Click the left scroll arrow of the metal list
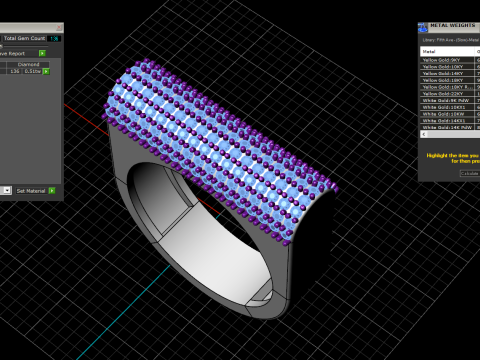Viewport: 480px width, 360px height. (x=424, y=134)
